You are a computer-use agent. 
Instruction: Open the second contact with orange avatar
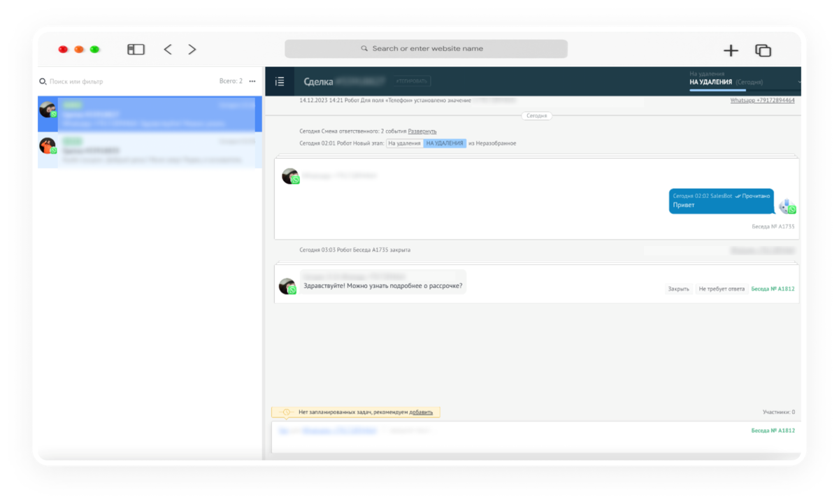150,150
